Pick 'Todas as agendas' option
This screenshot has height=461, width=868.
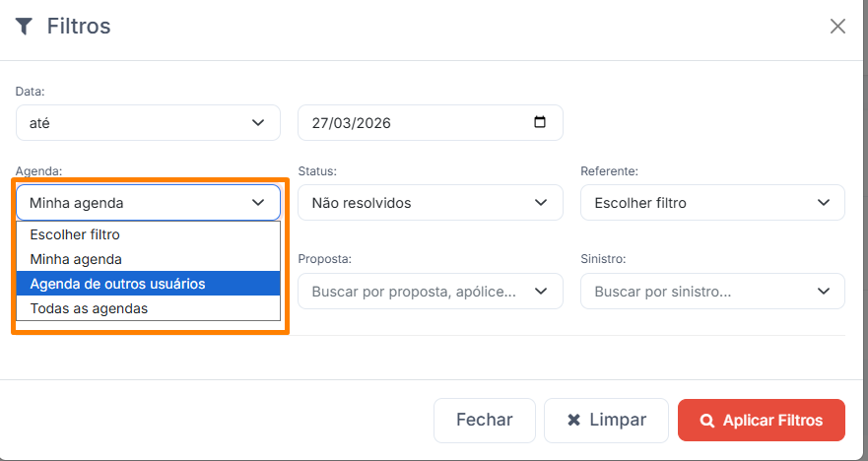pos(89,308)
